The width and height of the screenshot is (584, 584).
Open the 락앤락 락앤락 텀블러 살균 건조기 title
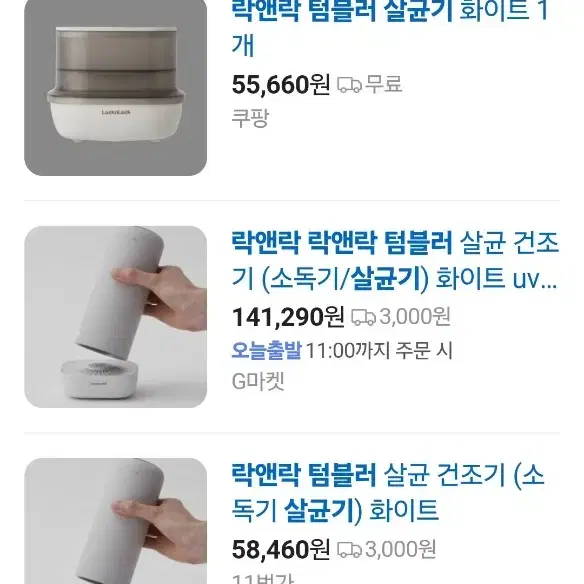click(395, 260)
